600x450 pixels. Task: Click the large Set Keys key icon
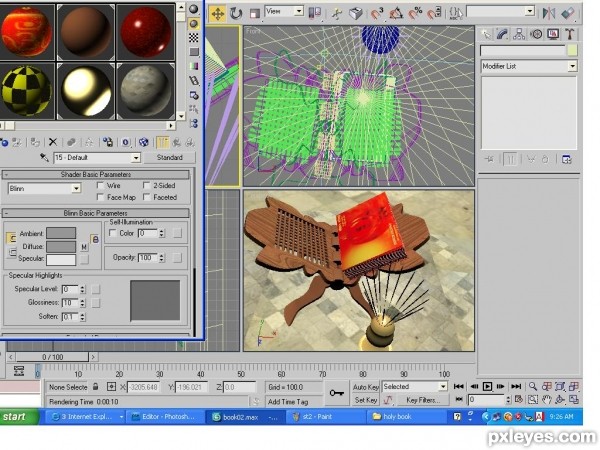coord(337,393)
